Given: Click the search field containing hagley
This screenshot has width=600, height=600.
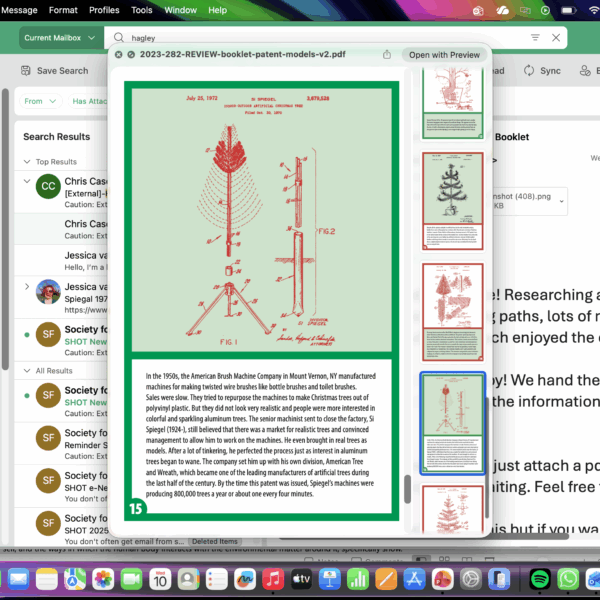Looking at the screenshot, I should point(320,37).
